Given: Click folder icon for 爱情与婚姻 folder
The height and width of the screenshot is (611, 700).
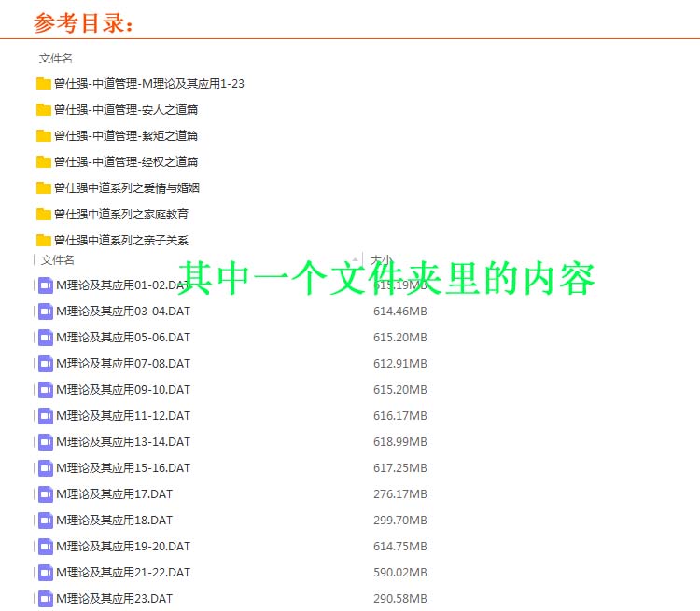Looking at the screenshot, I should click(44, 188).
